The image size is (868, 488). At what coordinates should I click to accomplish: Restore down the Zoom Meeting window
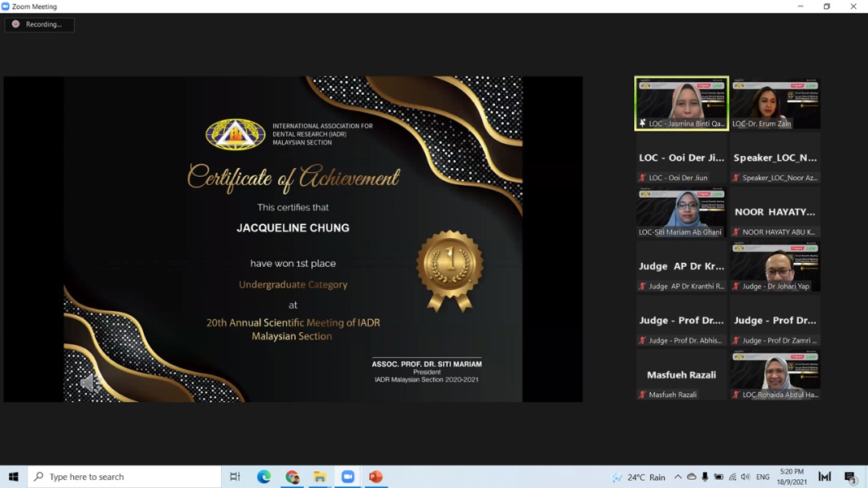coord(826,6)
